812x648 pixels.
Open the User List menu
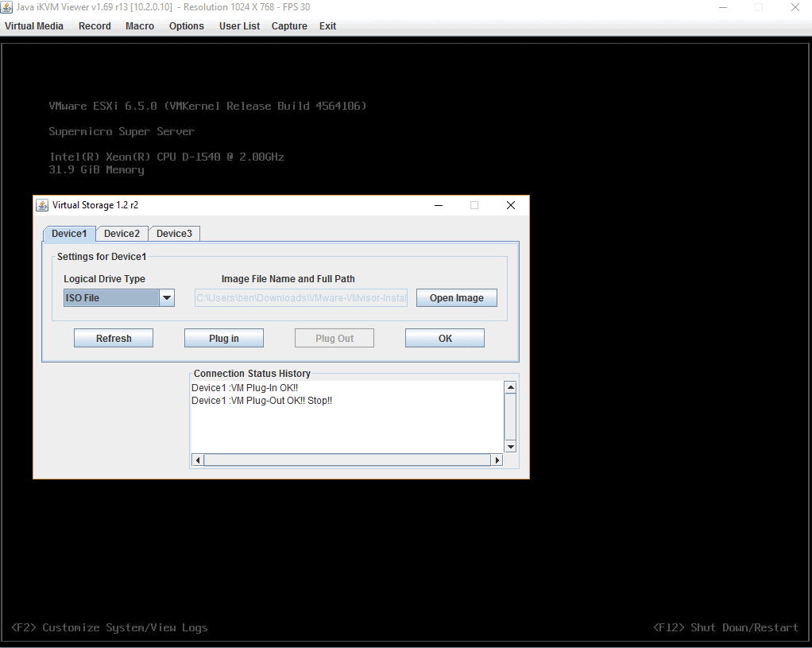[x=239, y=26]
